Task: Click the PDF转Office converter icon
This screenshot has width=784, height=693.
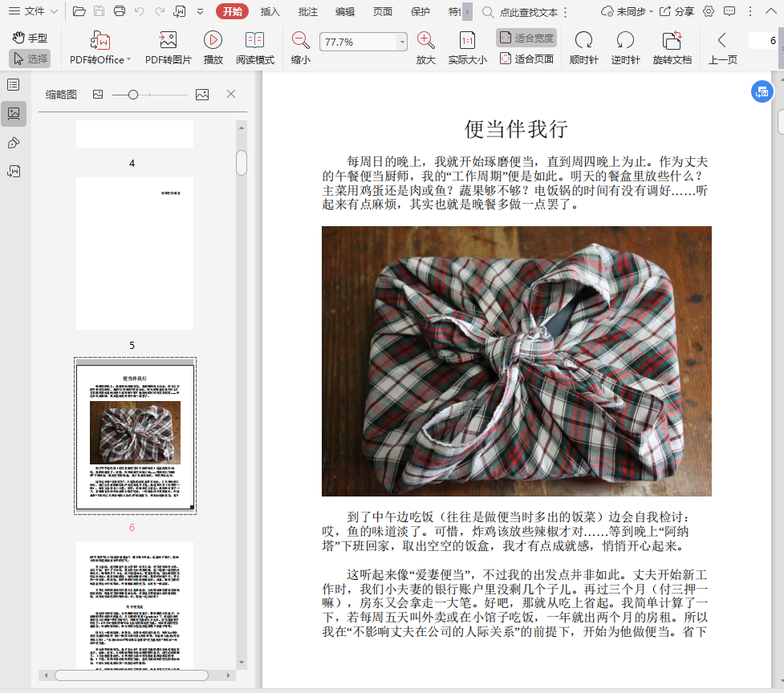Action: coord(100,41)
